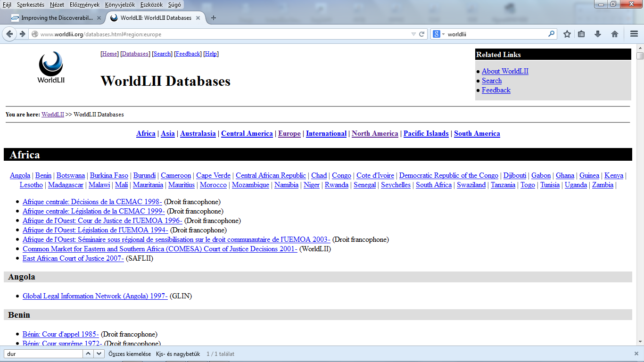
Task: Click the find bar text field
Action: [x=43, y=354]
